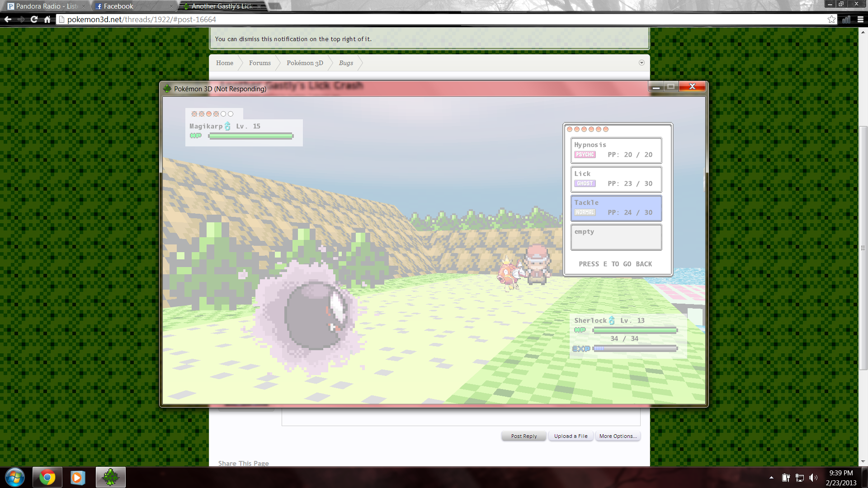Open the Chrome menu icon
868x488 pixels.
(860, 19)
